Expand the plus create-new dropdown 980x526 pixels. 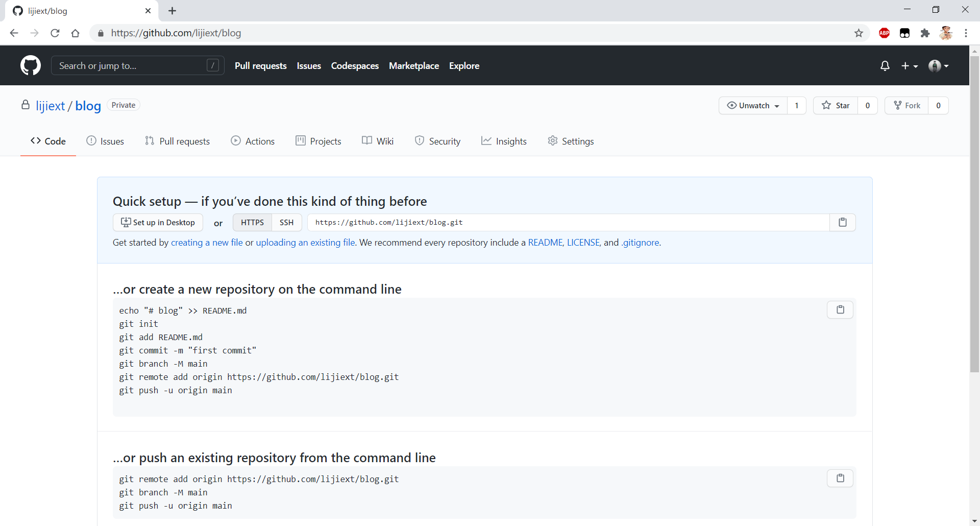point(910,66)
